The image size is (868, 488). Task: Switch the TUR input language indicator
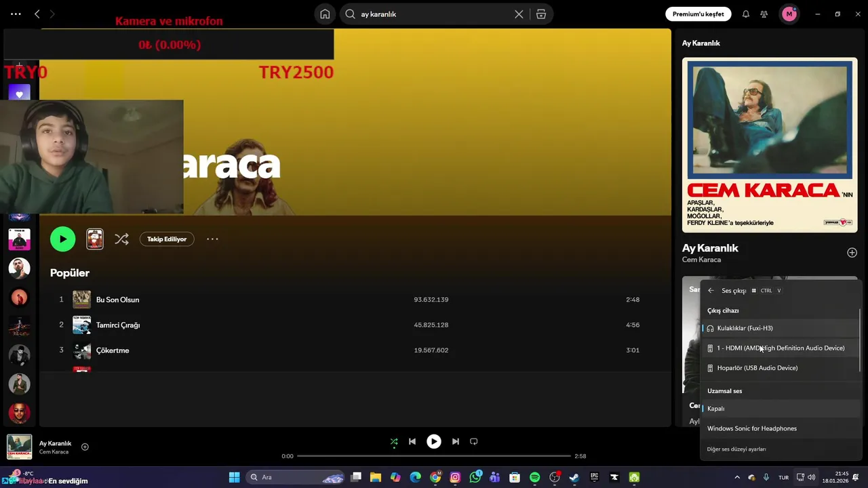(x=783, y=477)
